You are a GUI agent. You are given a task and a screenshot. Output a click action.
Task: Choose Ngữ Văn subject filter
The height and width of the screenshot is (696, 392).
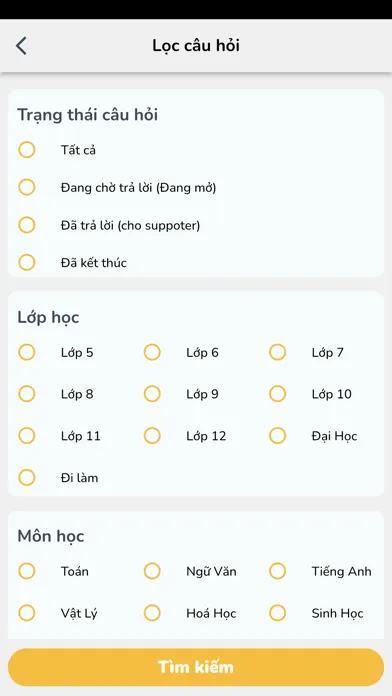(x=152, y=571)
